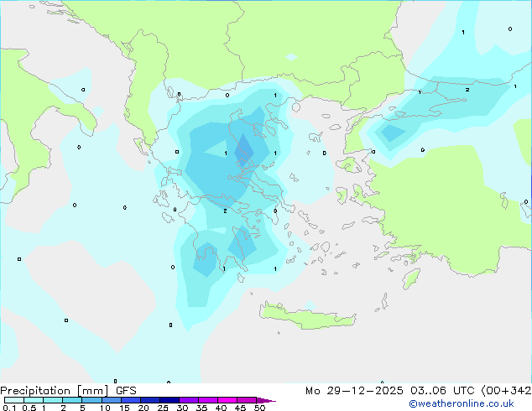Click the above-50 arrow at legend end
The width and height of the screenshot is (532, 411).
(x=266, y=400)
